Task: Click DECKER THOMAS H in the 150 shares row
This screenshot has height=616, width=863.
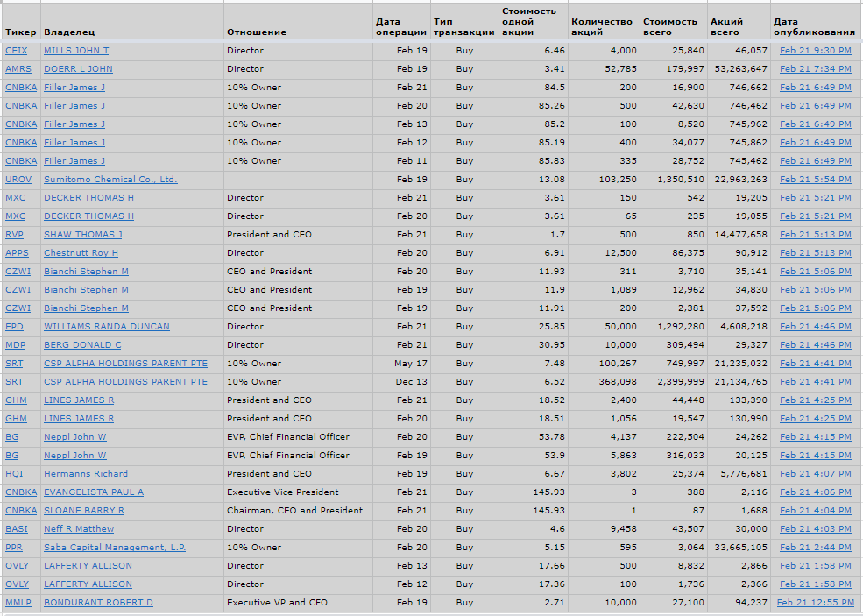Action: pyautogui.click(x=88, y=198)
